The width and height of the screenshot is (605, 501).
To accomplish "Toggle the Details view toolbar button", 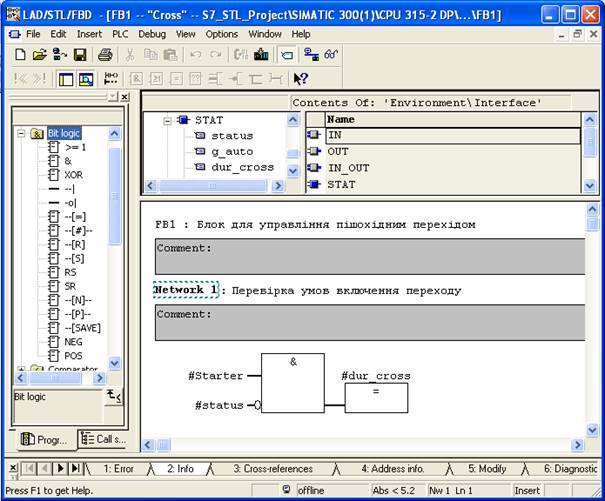I will coord(86,79).
